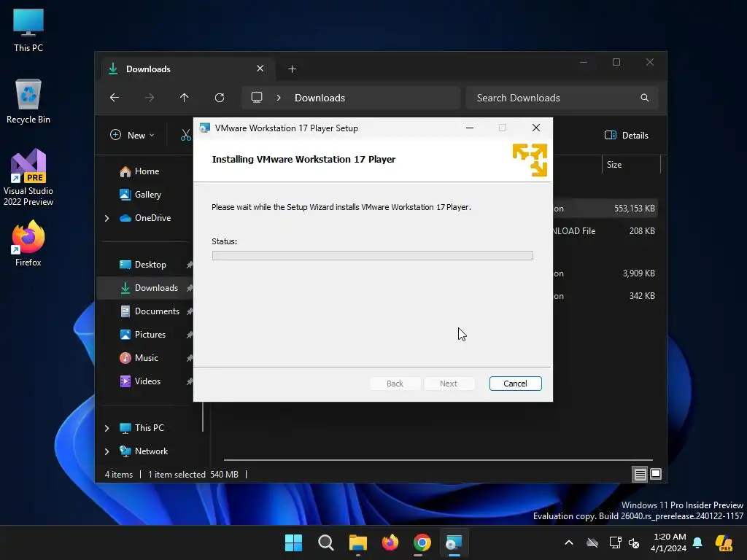Screen dimensions: 747x560
Task: Select Network in the sidebar
Action: coord(151,451)
